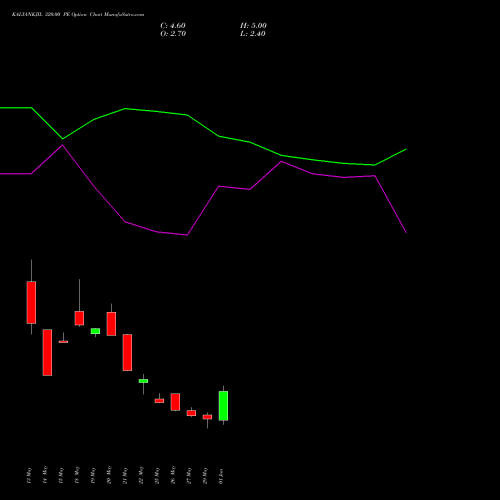Click the red candle for 13 May

31,302
